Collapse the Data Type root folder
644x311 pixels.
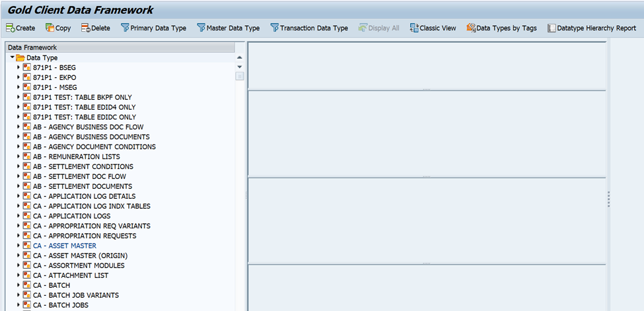[13, 57]
